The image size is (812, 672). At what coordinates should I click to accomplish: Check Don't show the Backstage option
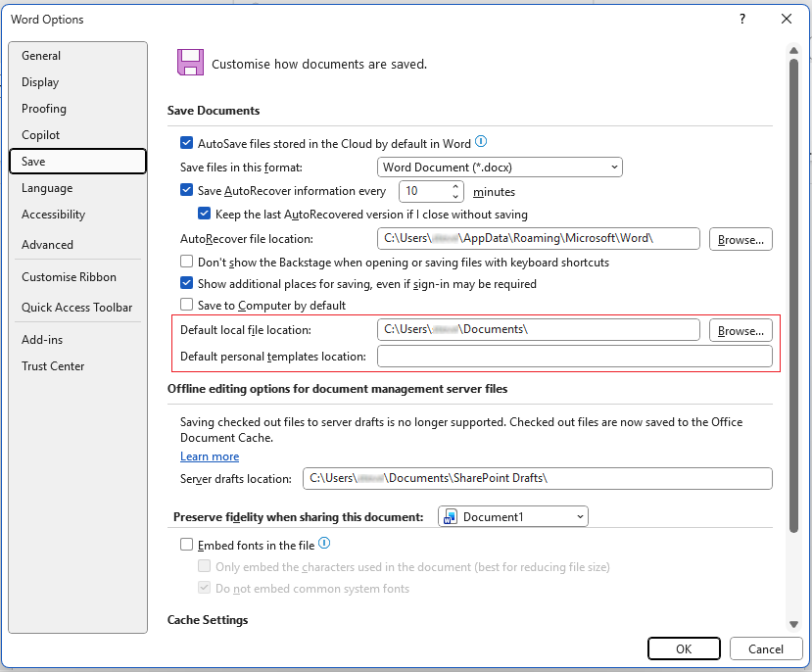click(x=186, y=262)
